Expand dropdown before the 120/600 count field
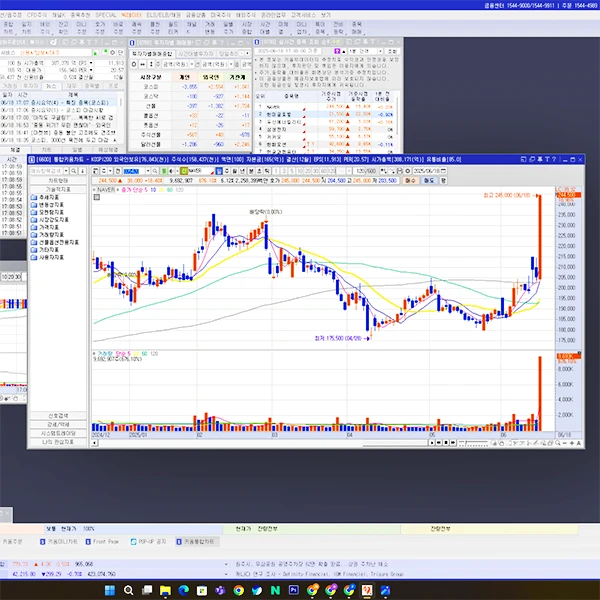 (349, 171)
